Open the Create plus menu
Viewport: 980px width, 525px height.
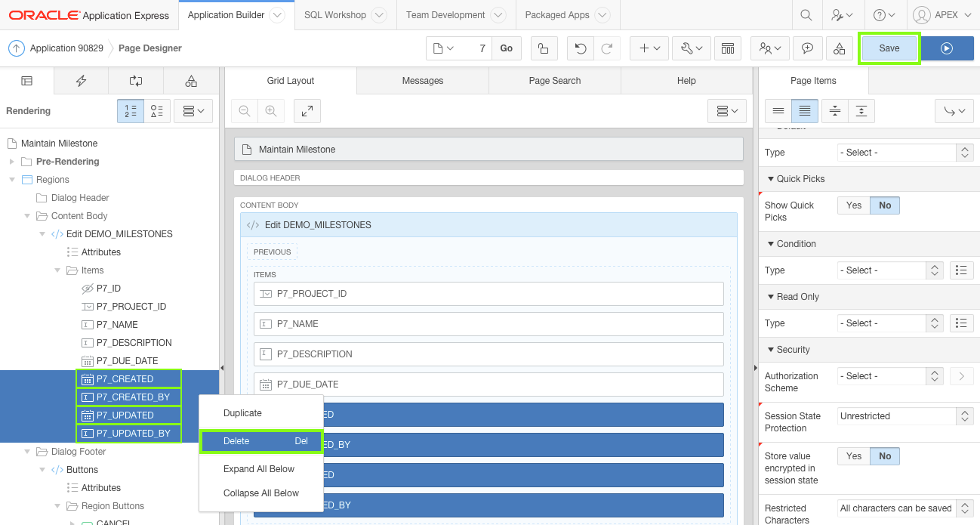tap(649, 48)
